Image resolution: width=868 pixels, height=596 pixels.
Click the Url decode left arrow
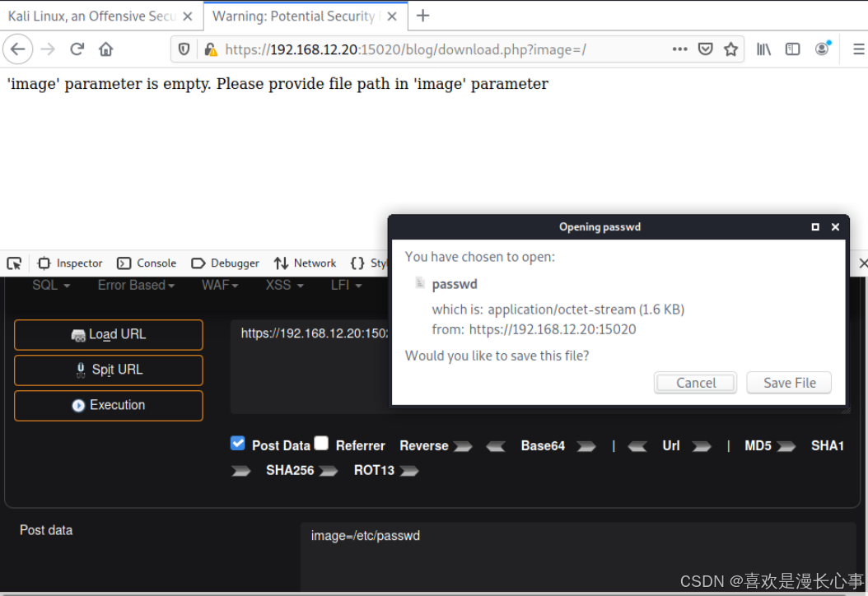coord(637,446)
